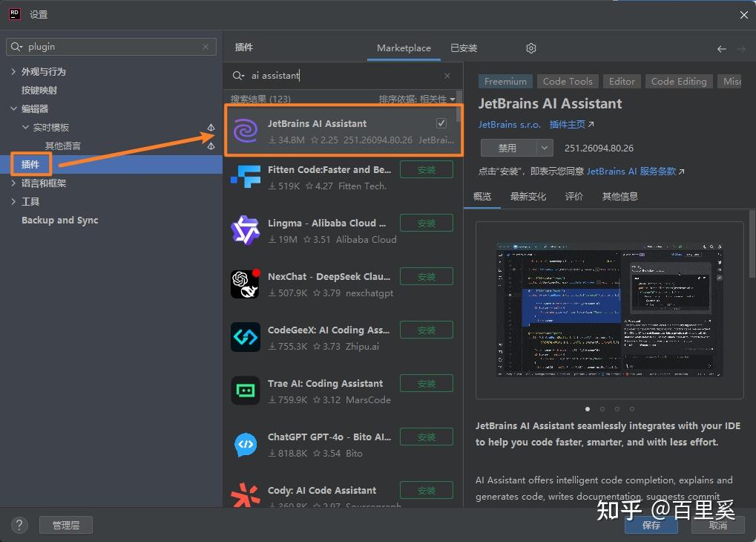The image size is (756, 542).
Task: Toggle the JetBrains AI Assistant enabled checkbox
Action: click(441, 123)
